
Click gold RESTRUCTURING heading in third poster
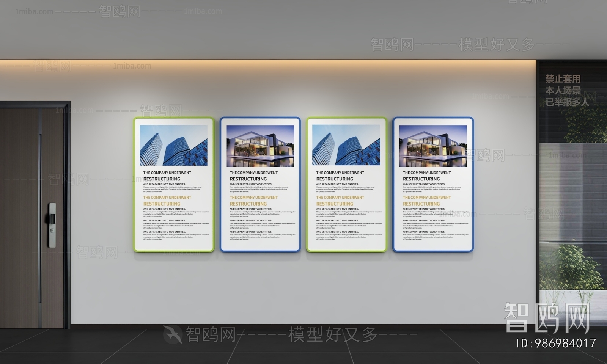click(335, 204)
